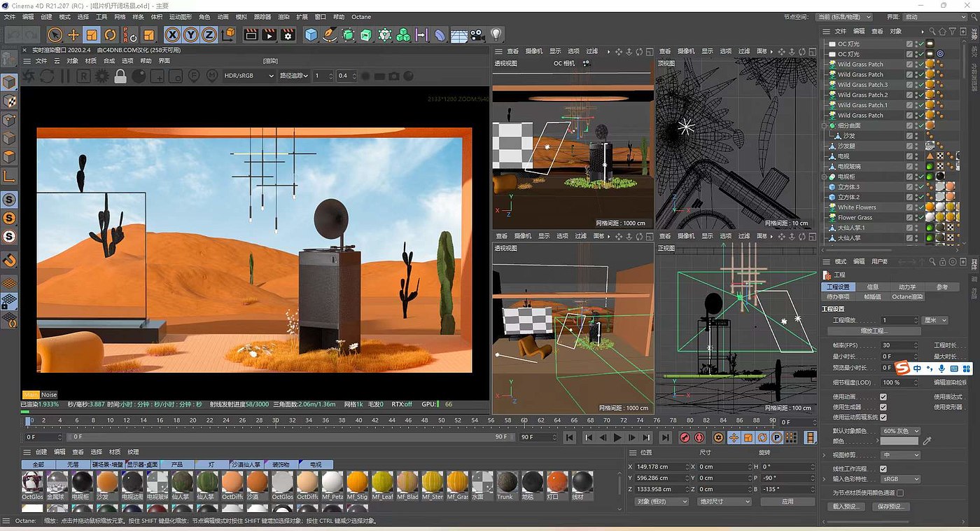Open the HDR/sRGB dropdown
The image size is (980, 531).
(248, 76)
